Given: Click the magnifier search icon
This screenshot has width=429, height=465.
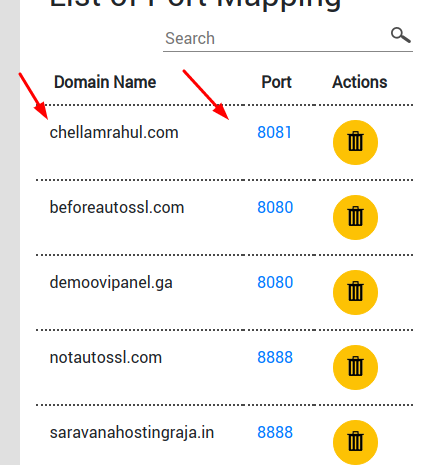Looking at the screenshot, I should 401,35.
